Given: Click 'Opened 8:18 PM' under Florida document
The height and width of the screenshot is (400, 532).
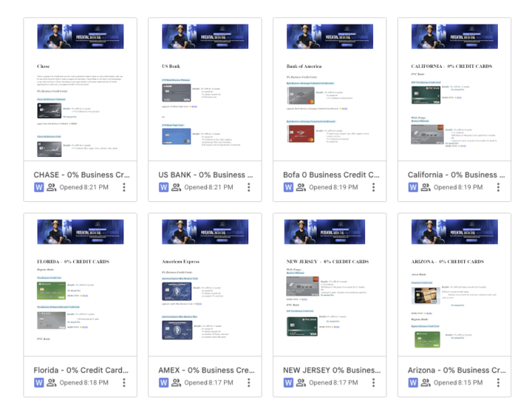Looking at the screenshot, I should 83,383.
